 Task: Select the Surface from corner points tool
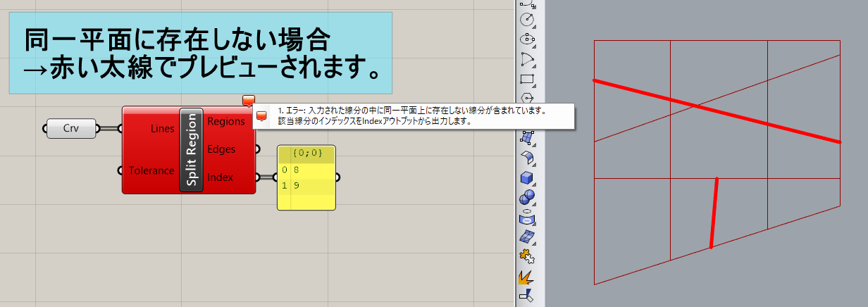tap(526, 138)
